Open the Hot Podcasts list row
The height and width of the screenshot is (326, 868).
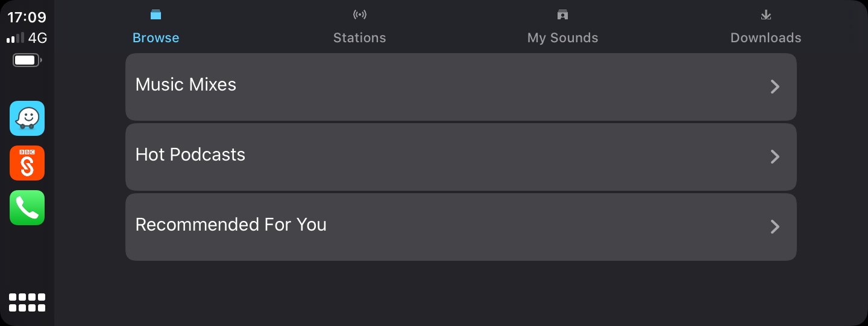tap(461, 157)
